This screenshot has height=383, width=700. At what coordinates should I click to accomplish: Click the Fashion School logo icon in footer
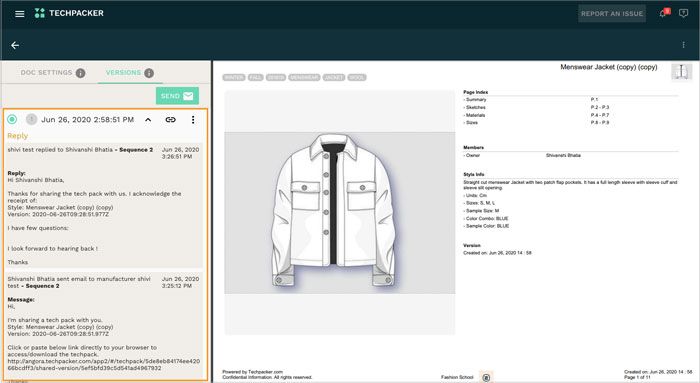486,377
